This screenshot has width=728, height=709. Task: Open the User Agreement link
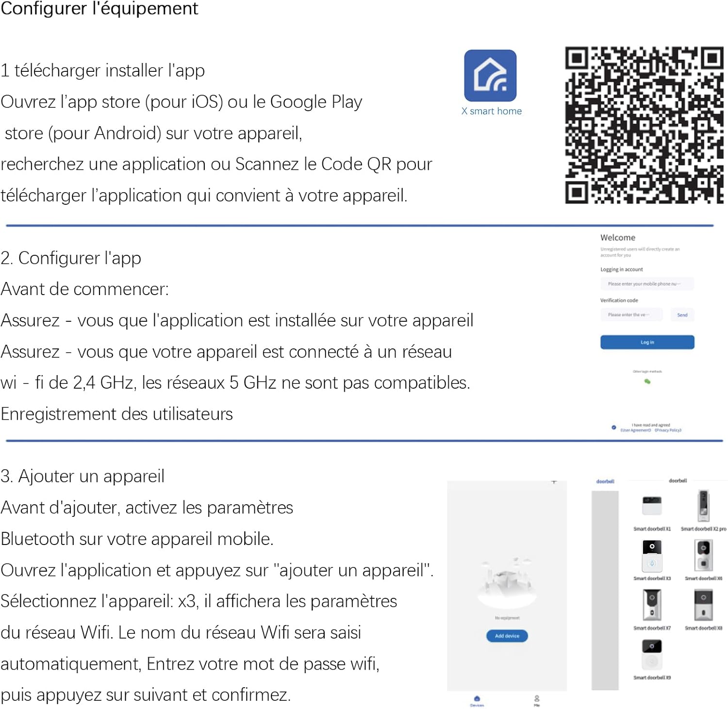[635, 430]
